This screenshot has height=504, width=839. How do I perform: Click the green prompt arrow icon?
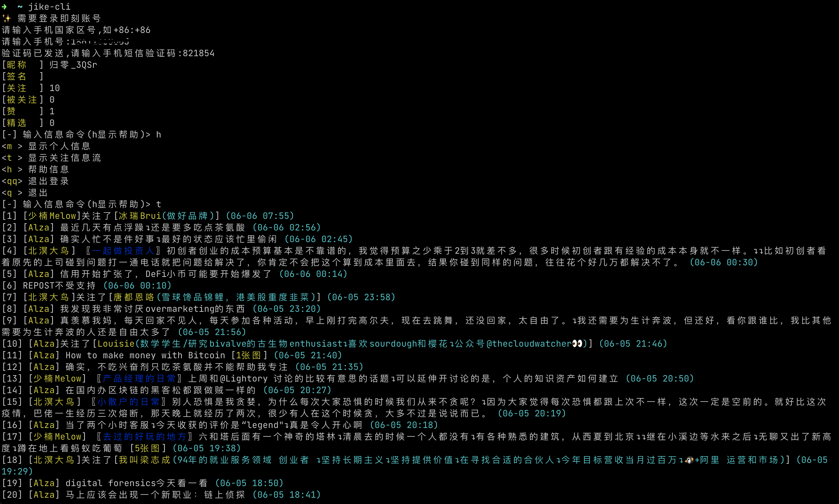4,7
